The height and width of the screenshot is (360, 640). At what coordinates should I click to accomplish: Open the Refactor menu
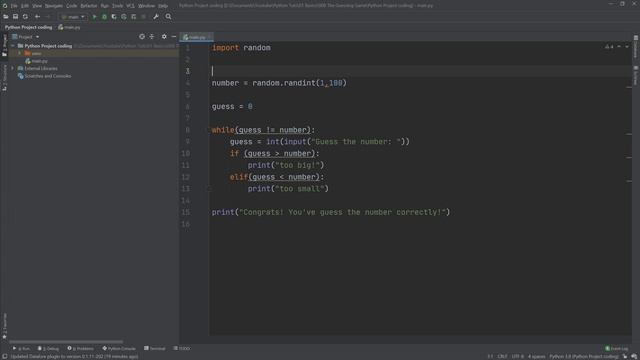coord(89,6)
